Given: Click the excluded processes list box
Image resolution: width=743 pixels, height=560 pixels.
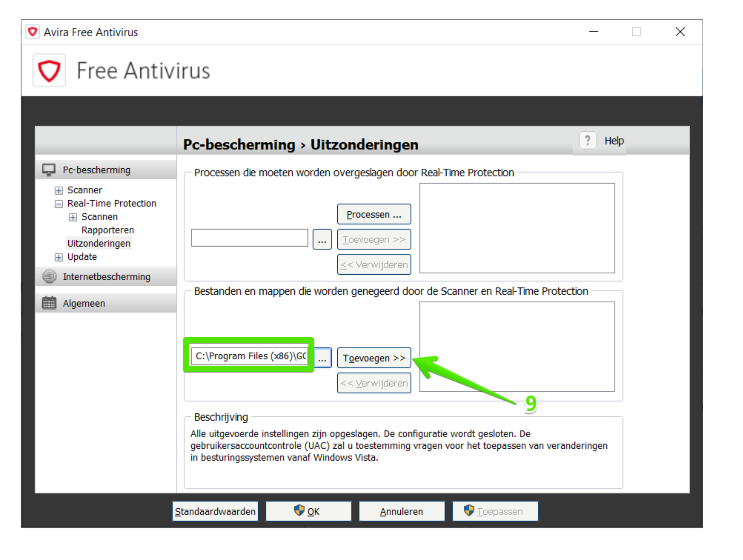Looking at the screenshot, I should [517, 228].
